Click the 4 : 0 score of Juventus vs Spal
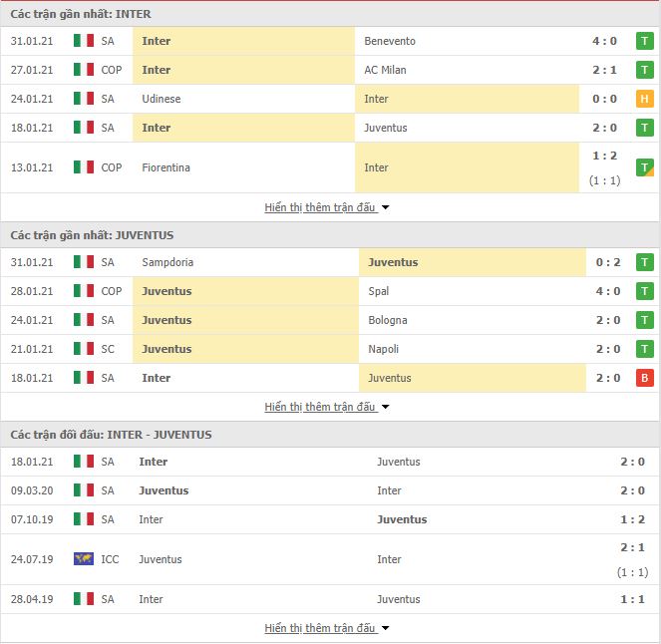This screenshot has width=661, height=644. click(608, 291)
